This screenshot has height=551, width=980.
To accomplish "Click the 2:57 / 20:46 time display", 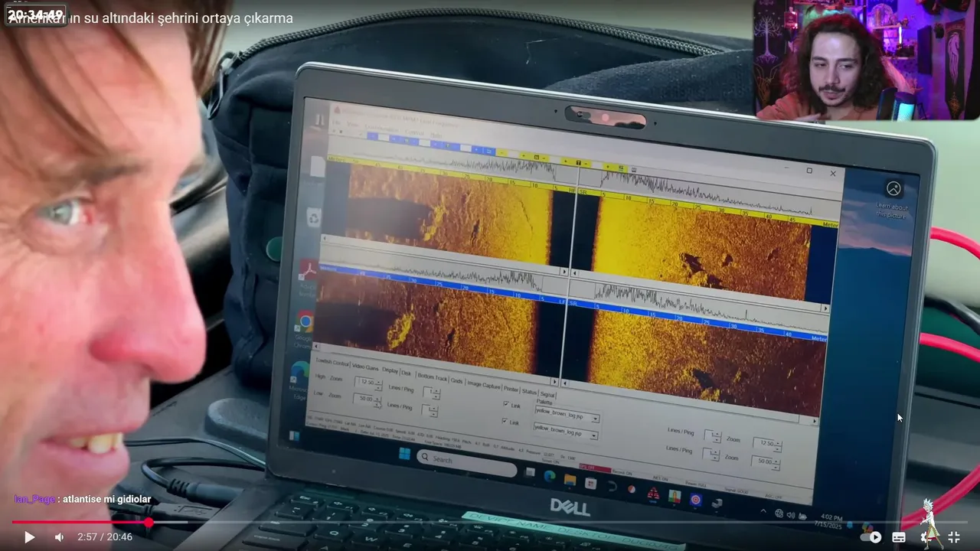I will [105, 537].
